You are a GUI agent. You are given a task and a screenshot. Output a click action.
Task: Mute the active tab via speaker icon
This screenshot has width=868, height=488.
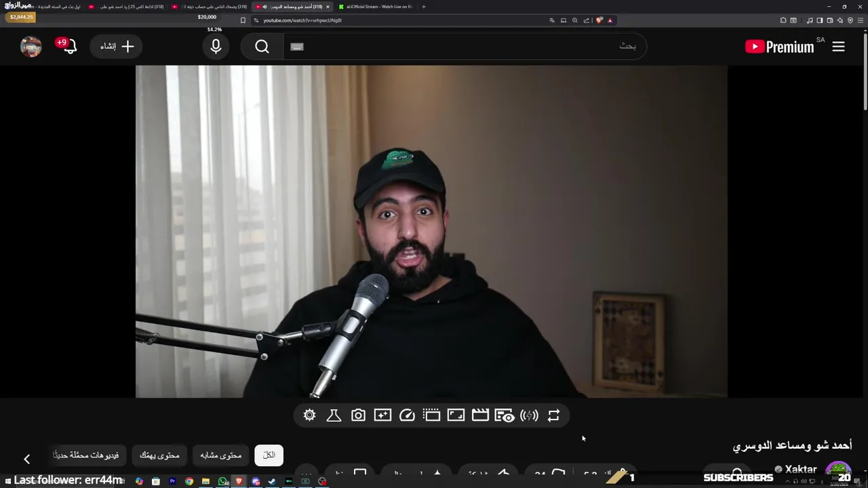click(x=264, y=7)
